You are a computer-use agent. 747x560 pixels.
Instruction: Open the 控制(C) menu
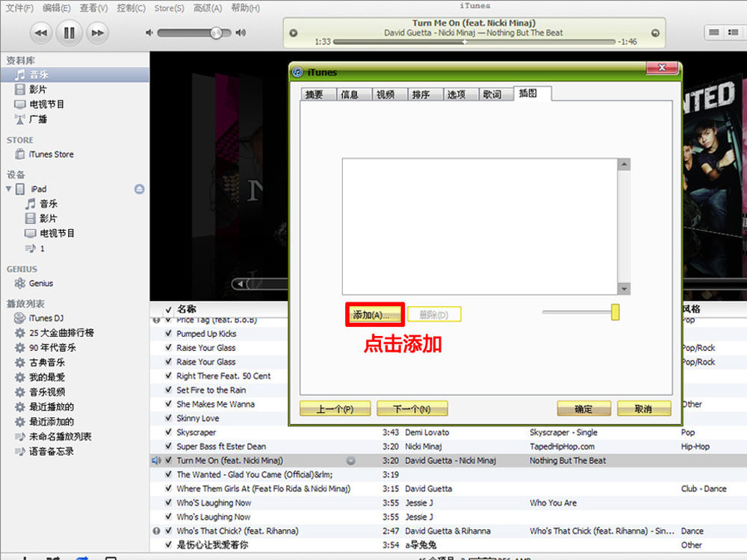click(x=131, y=8)
